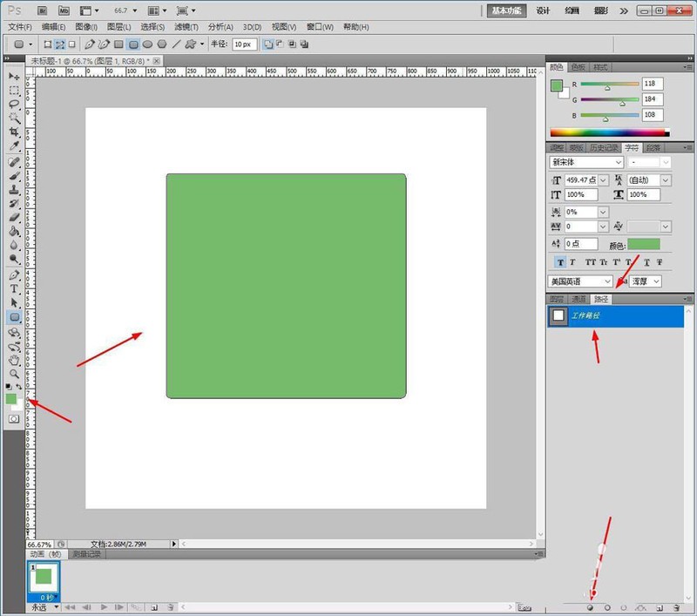Enable the Paths drawing mode option
This screenshot has height=616, width=697.
click(59, 44)
